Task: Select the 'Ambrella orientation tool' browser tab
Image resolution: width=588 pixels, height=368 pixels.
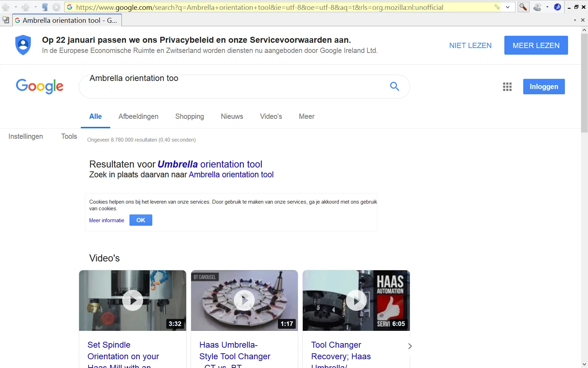Action: pyautogui.click(x=67, y=20)
